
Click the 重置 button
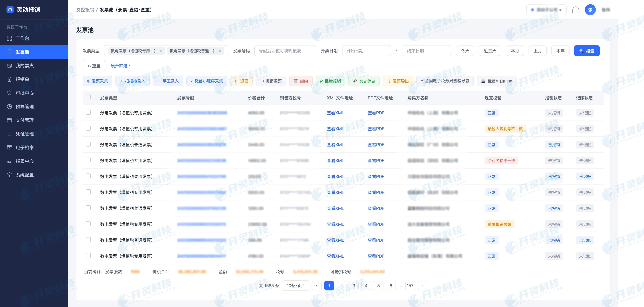click(94, 66)
